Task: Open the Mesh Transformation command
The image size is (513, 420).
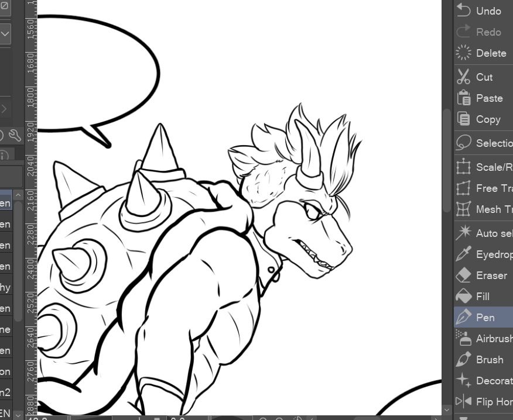Action: tap(484, 209)
